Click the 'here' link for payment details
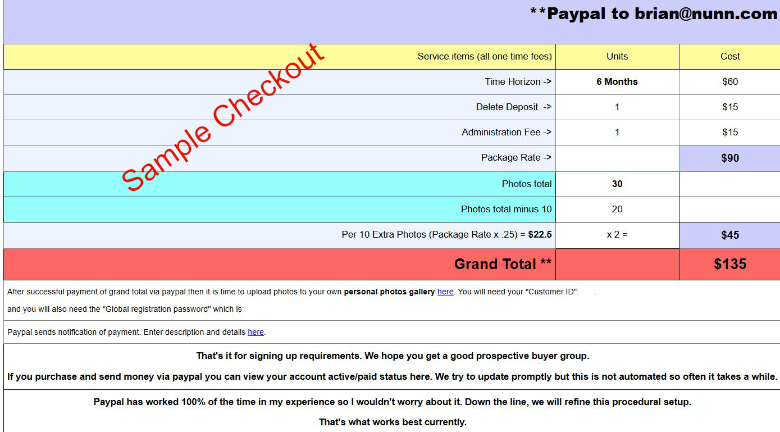 pos(256,332)
